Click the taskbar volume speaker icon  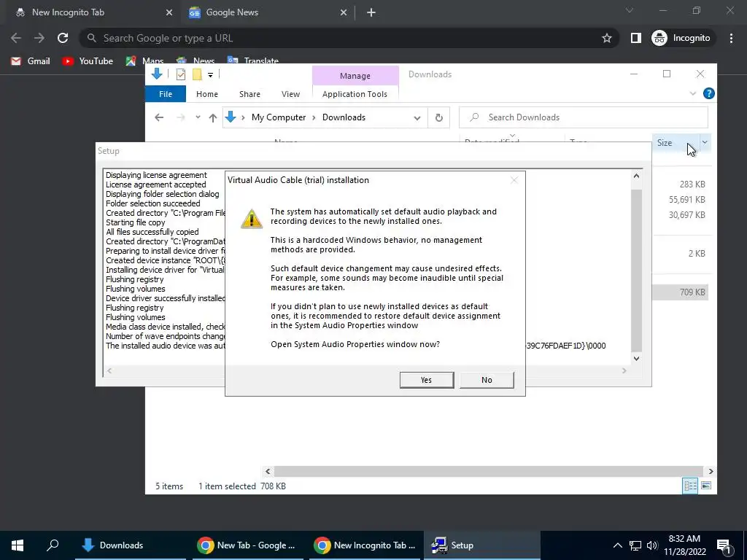click(x=652, y=545)
